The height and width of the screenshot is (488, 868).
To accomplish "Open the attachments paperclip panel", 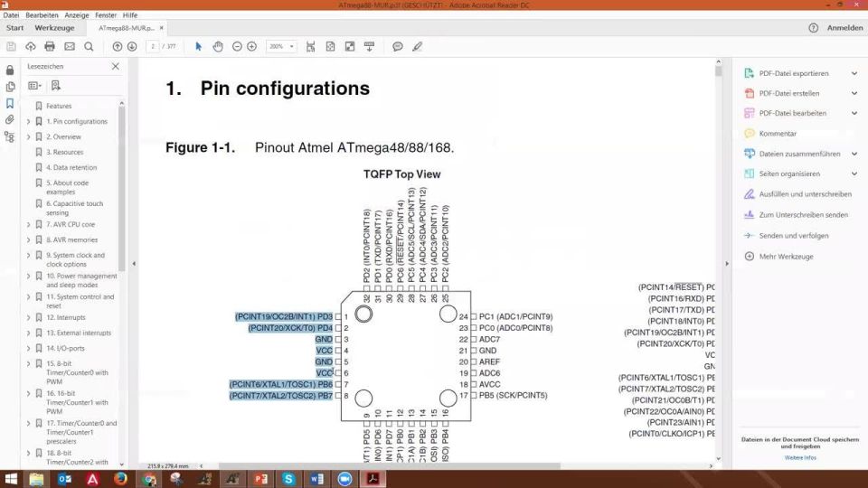I will 9,119.
